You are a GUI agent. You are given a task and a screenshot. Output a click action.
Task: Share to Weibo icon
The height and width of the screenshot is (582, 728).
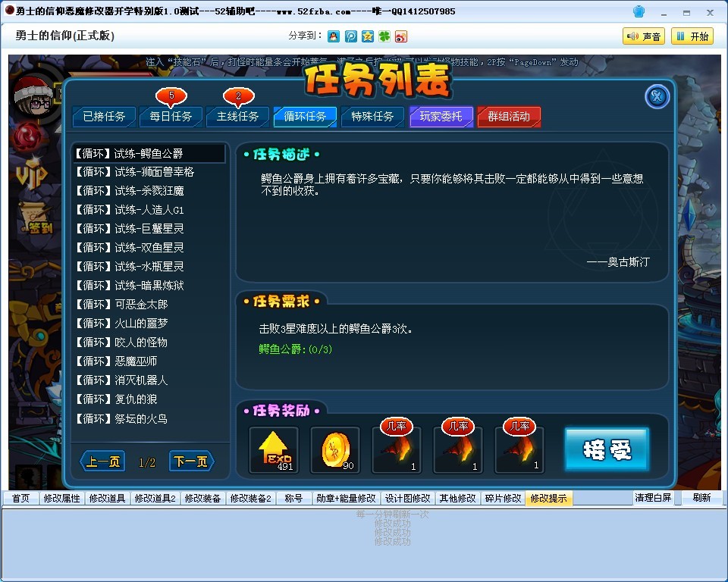(x=400, y=36)
